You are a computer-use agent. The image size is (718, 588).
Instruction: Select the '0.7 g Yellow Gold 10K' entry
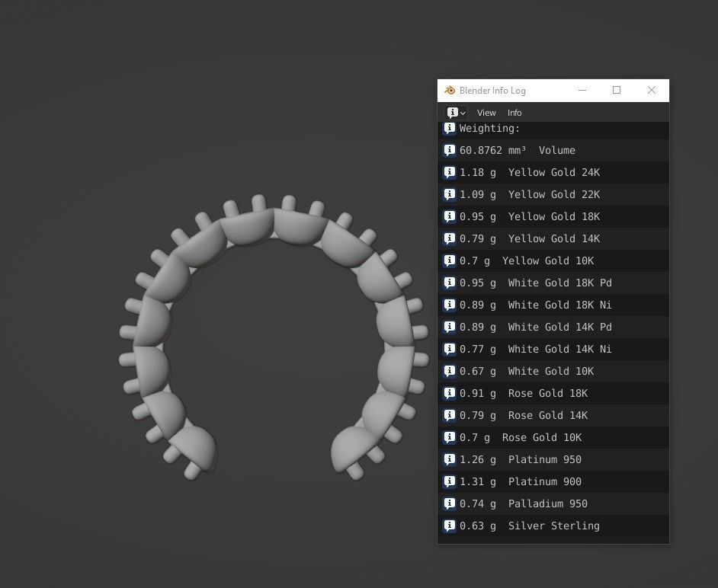pyautogui.click(x=553, y=260)
